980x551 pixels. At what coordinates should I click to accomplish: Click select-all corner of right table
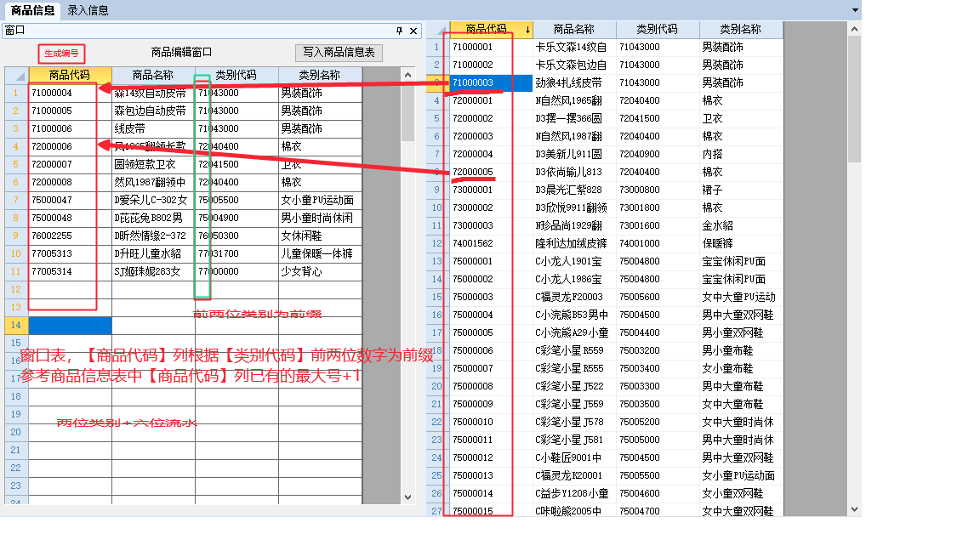point(437,30)
